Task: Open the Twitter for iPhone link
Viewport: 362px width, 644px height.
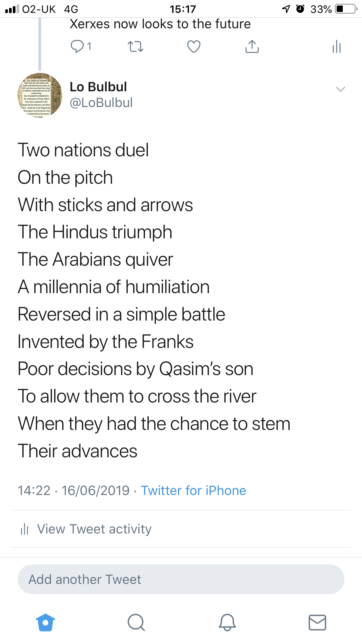Action: (194, 491)
